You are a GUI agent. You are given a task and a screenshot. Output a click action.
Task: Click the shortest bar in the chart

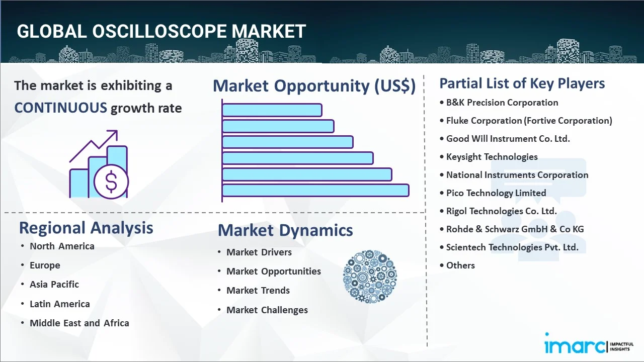click(x=272, y=110)
